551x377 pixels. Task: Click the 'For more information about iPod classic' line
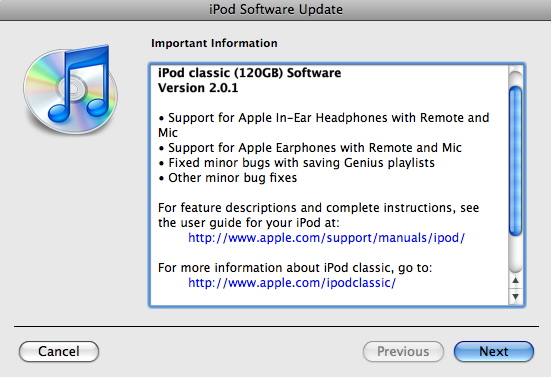pyautogui.click(x=295, y=268)
